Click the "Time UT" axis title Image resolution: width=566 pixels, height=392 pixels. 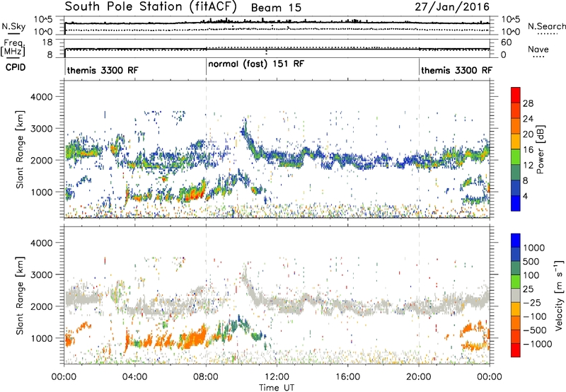pos(277,388)
